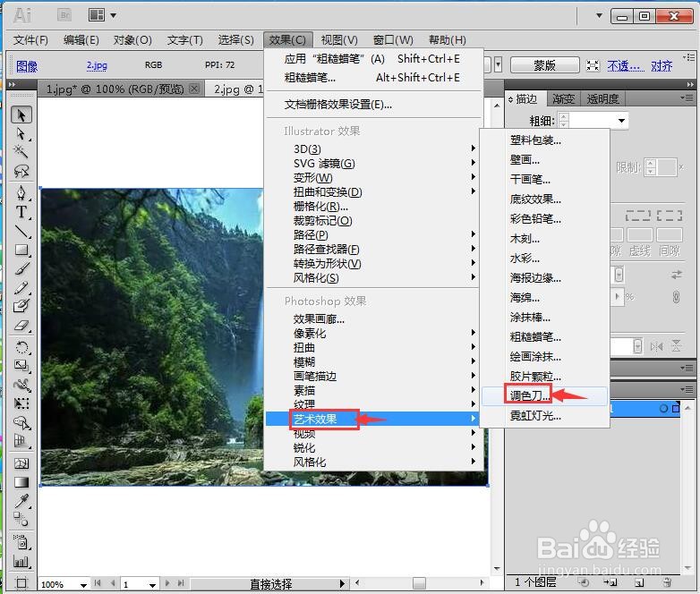This screenshot has height=594, width=700.
Task: Select the Direct Selection tool
Action: pos(21,134)
